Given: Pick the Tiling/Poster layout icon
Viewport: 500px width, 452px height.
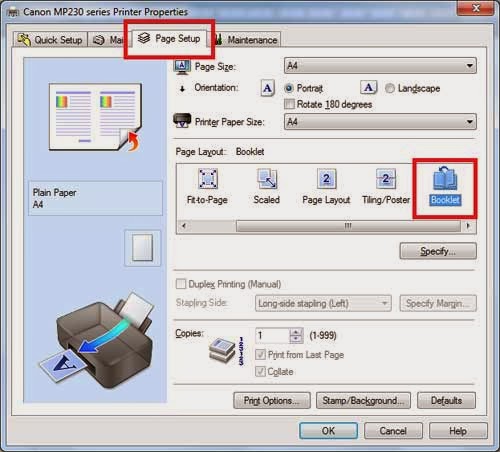Looking at the screenshot, I should tap(386, 179).
